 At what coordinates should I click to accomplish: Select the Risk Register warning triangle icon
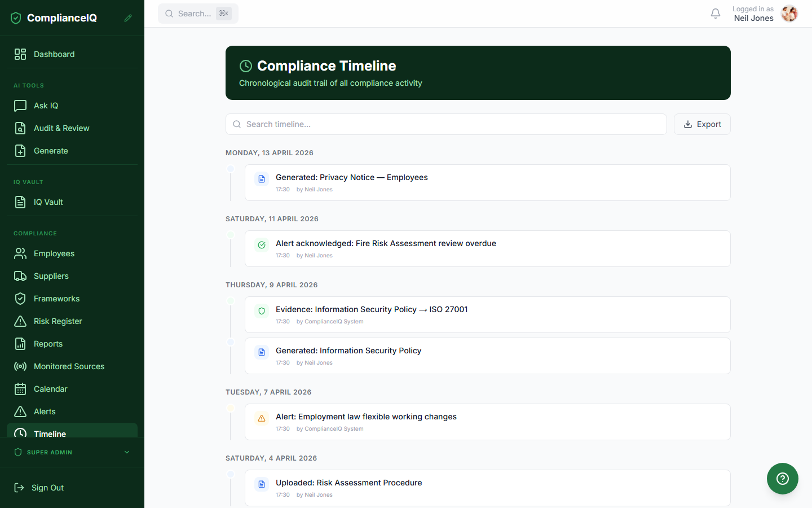coord(20,321)
